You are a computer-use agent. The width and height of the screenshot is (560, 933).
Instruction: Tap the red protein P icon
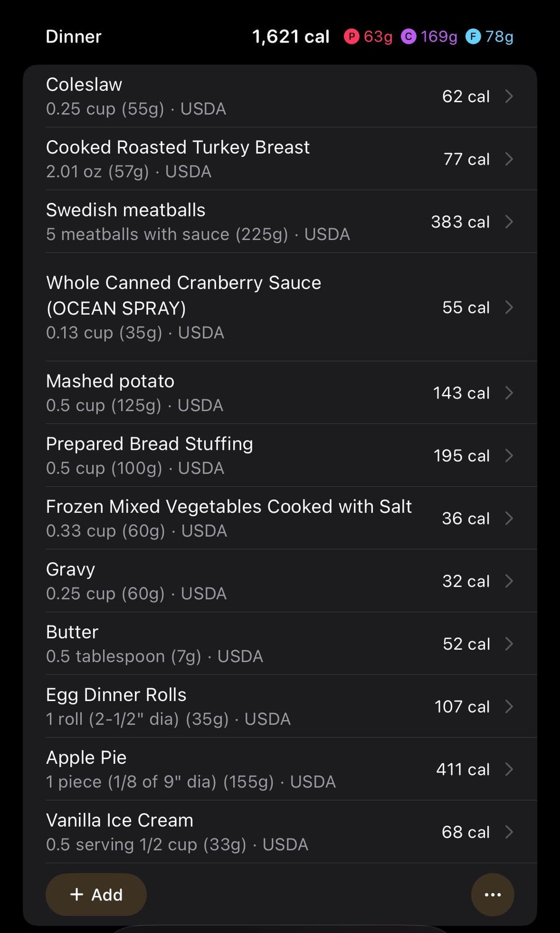pyautogui.click(x=352, y=36)
